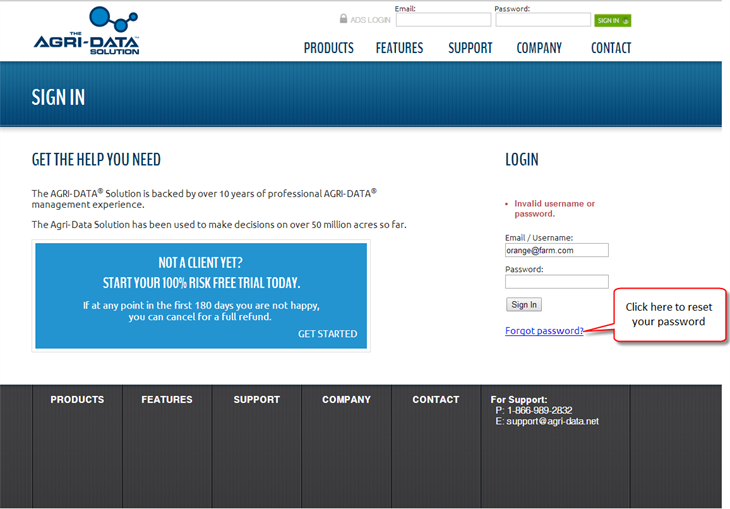Viewport: 730px width, 509px height.
Task: Click the header Password input field
Action: (543, 20)
